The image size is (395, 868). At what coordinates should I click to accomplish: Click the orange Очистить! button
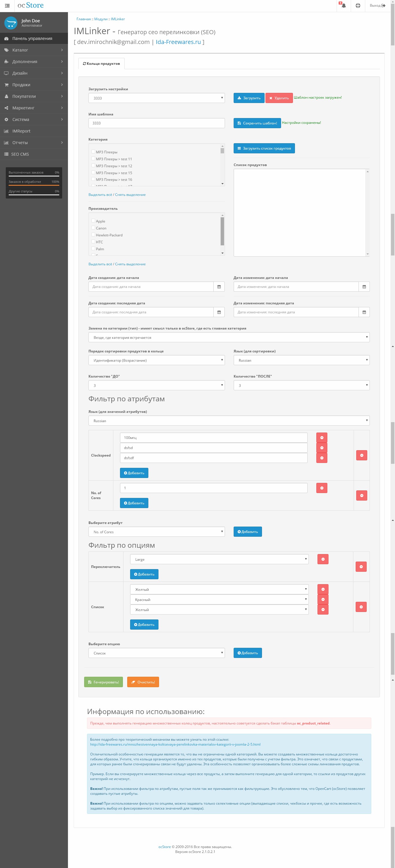(143, 682)
